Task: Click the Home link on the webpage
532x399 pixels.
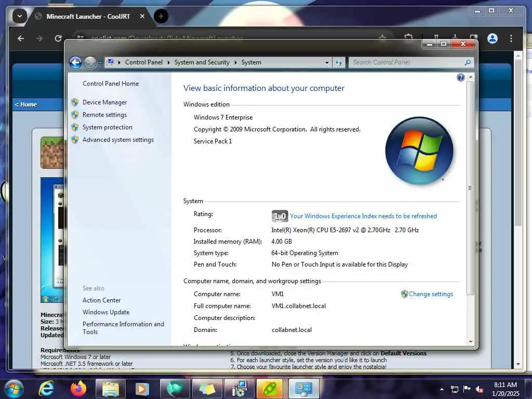Action: click(26, 104)
